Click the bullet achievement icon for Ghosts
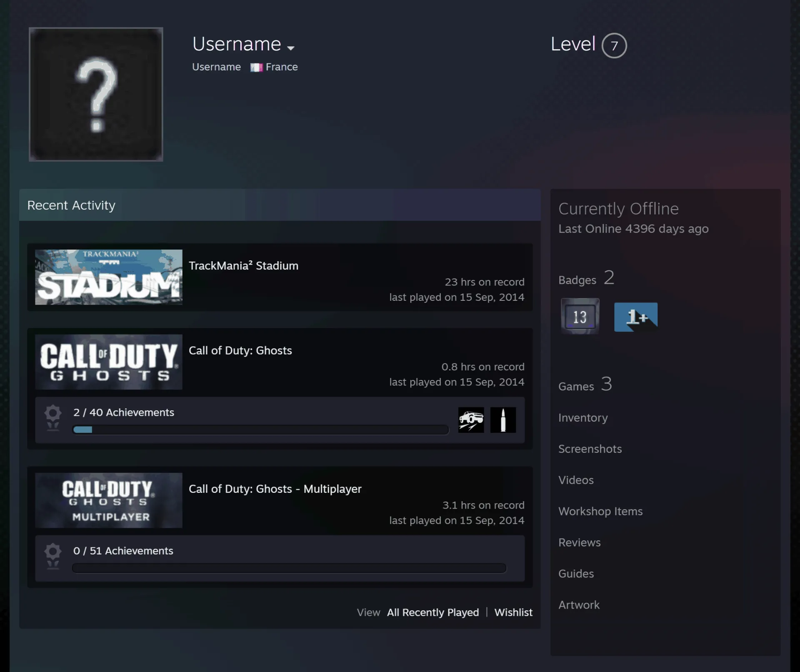Viewport: 800px width, 672px height. tap(503, 420)
